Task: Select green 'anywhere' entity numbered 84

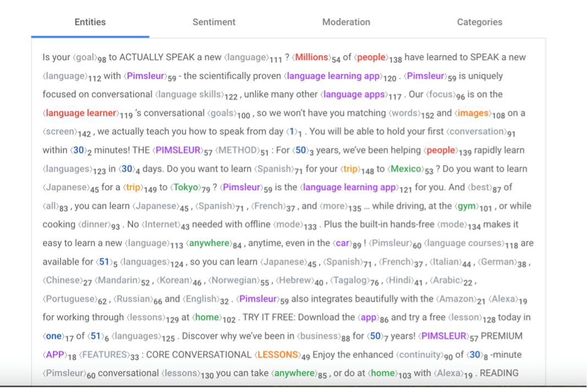Action: point(209,243)
